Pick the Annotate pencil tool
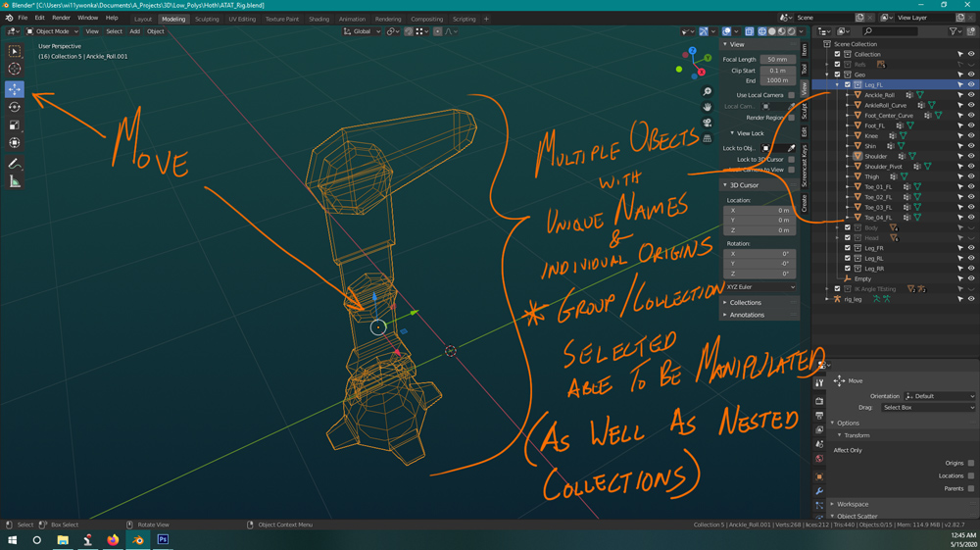This screenshot has height=550, width=980. (x=15, y=164)
